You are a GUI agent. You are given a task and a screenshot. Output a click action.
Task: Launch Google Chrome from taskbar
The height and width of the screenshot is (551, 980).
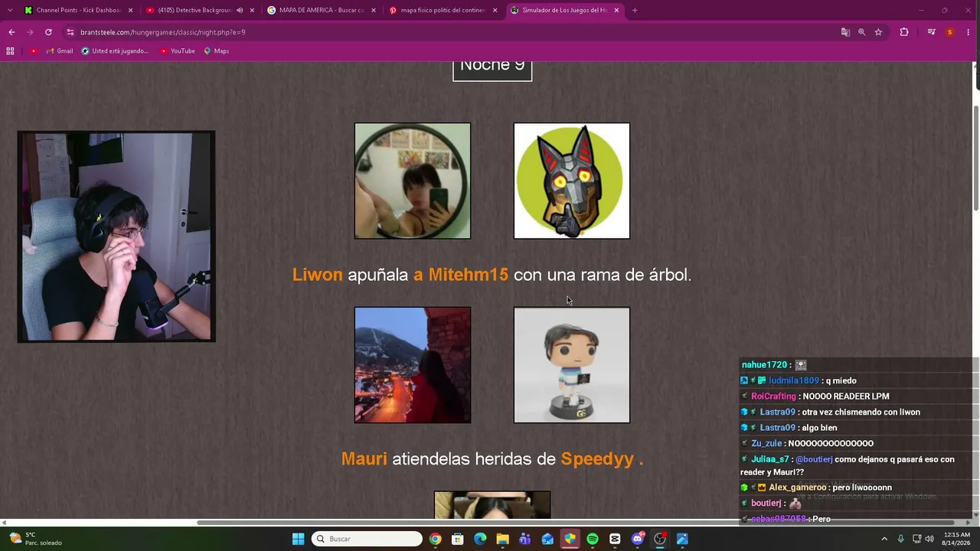[x=435, y=539]
